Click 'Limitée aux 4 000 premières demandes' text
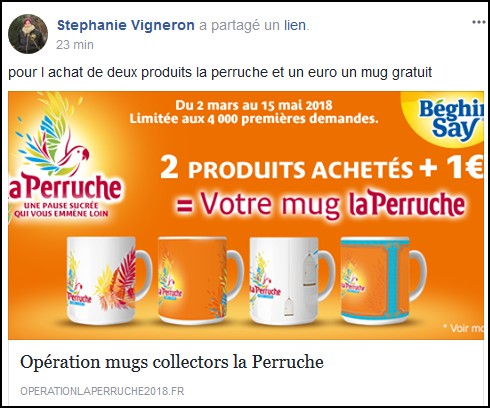 point(254,119)
